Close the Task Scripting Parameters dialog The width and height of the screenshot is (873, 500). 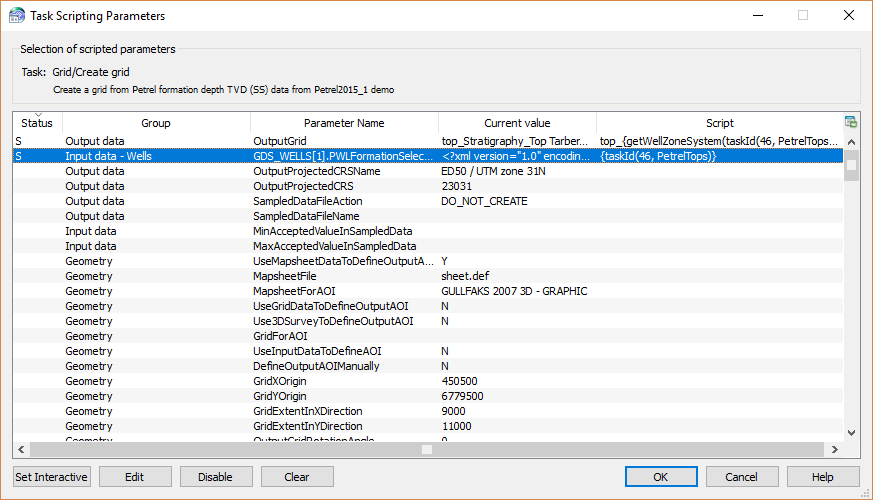click(x=848, y=16)
